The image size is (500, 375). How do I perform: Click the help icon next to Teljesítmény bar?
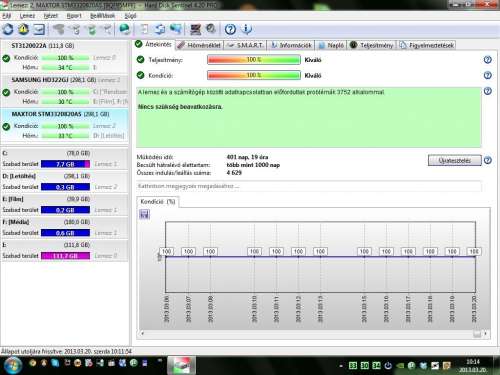487,60
